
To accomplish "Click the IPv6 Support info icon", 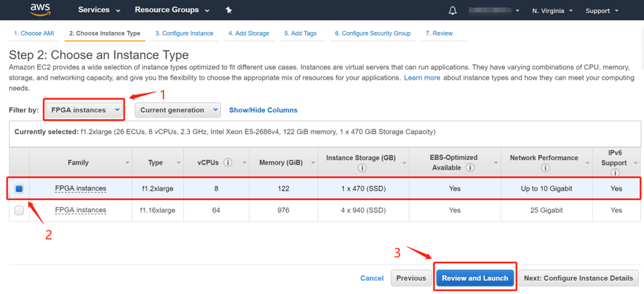I will [614, 173].
